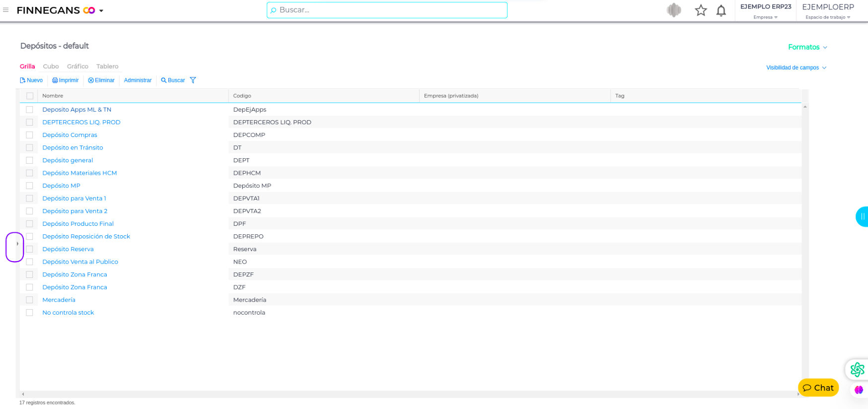Open the yellow Chat button
Image resolution: width=868 pixels, height=409 pixels.
tap(818, 388)
